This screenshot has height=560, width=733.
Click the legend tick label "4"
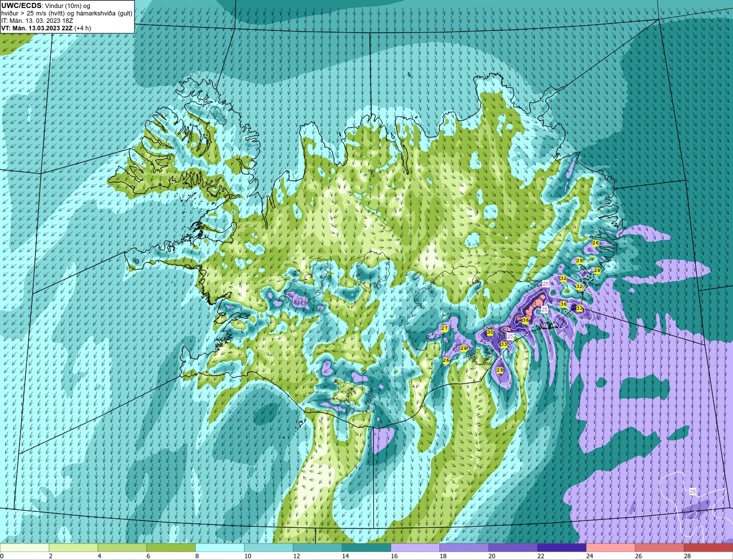99,556
